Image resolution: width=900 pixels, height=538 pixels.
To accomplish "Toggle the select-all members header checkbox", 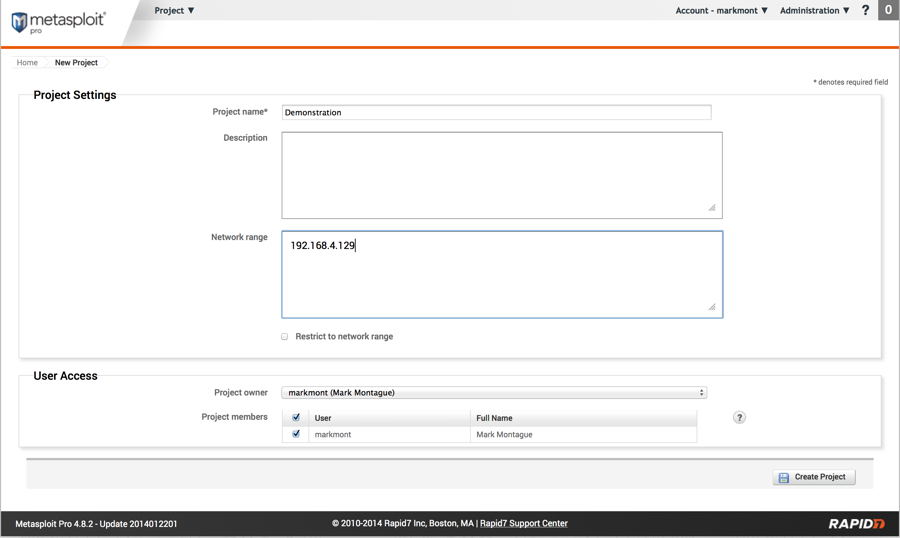I will coord(296,417).
